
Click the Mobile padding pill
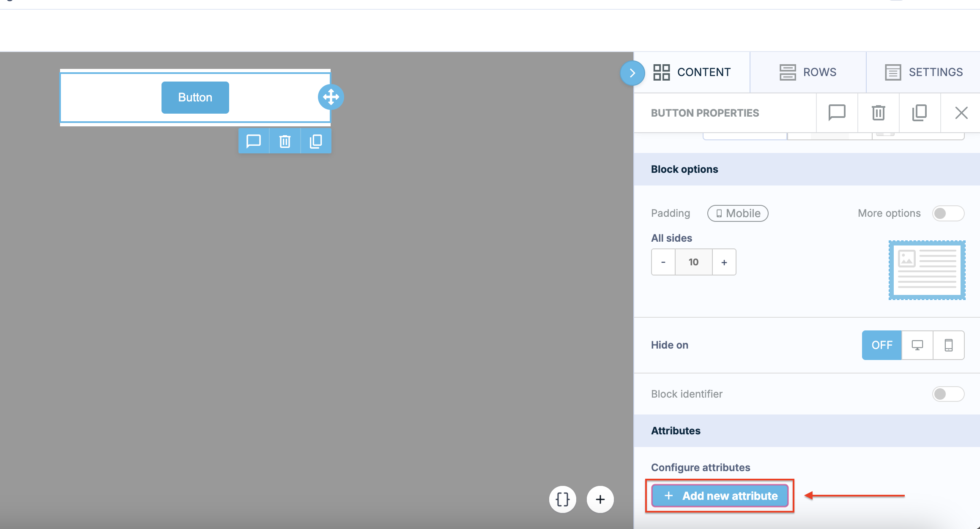(x=738, y=213)
